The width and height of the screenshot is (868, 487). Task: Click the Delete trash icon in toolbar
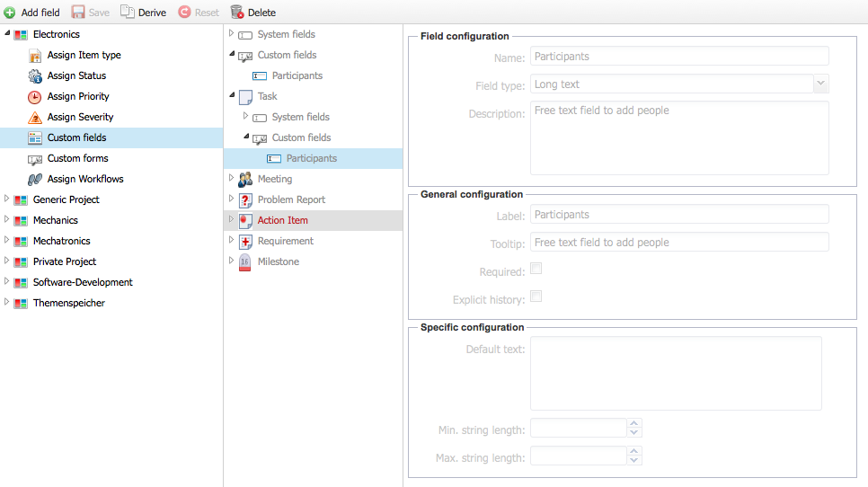point(237,13)
